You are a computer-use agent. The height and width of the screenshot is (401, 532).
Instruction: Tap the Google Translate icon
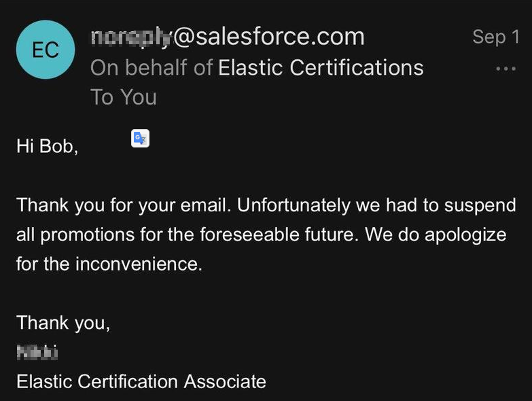(140, 138)
